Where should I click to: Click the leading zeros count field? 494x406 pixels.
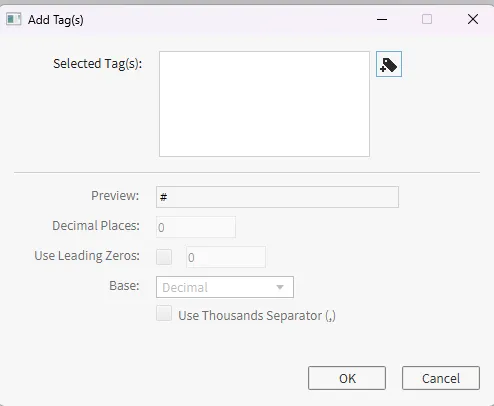pos(226,257)
